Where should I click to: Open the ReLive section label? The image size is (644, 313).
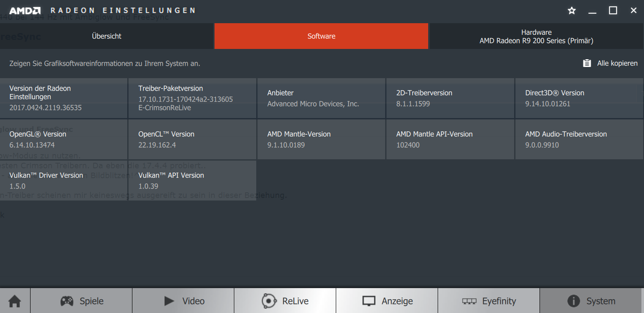(x=295, y=301)
